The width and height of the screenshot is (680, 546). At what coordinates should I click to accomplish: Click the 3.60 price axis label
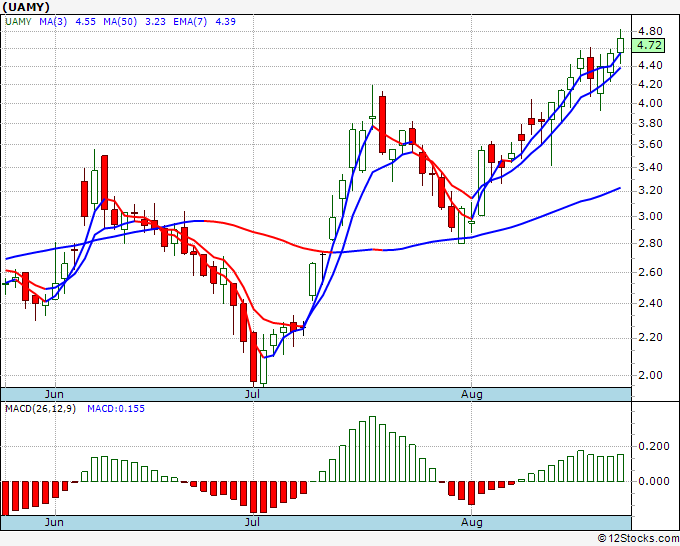coord(650,144)
